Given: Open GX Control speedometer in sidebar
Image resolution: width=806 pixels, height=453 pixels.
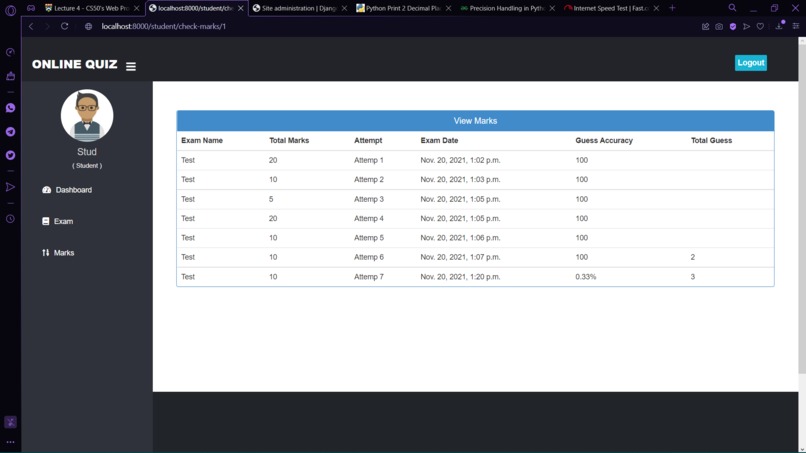Looking at the screenshot, I should point(10,52).
